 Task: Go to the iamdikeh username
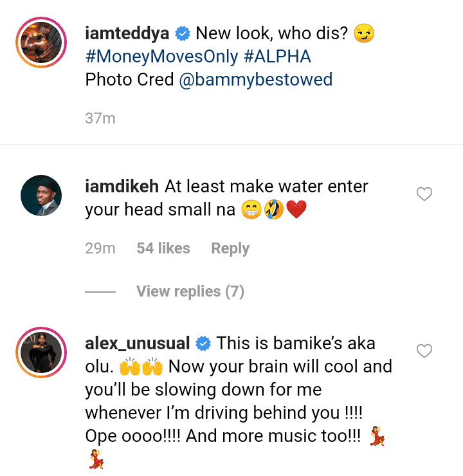122,187
